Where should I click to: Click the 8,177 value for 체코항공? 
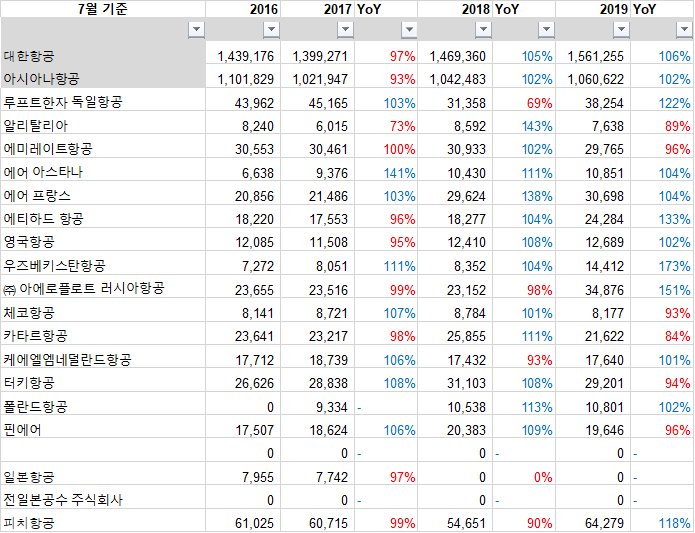(608, 313)
